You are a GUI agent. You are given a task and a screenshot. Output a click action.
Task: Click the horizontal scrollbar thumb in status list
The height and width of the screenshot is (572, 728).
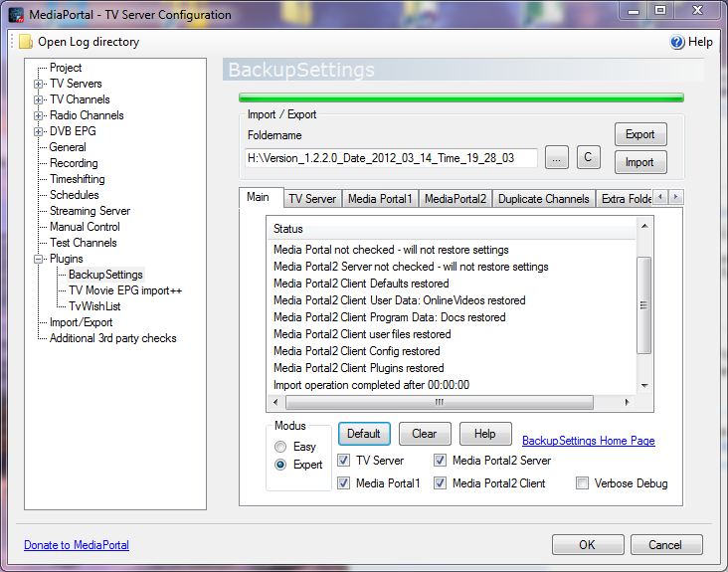(x=440, y=402)
